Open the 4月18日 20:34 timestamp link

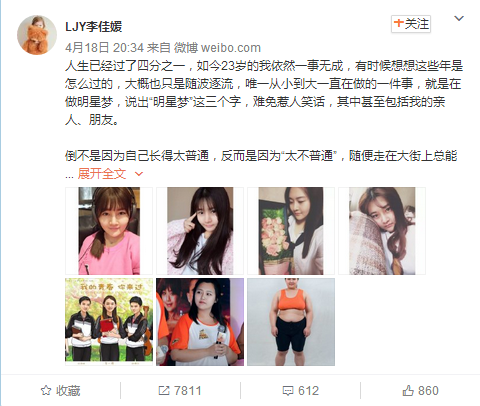[x=104, y=48]
